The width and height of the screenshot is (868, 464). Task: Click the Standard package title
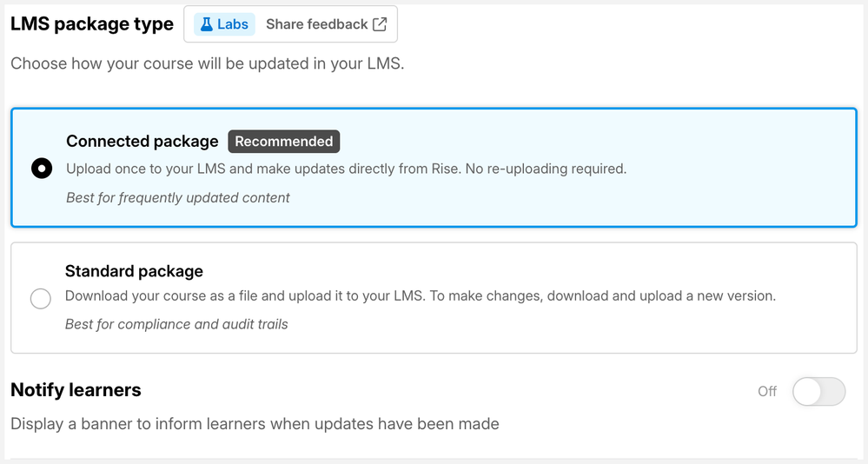(134, 271)
